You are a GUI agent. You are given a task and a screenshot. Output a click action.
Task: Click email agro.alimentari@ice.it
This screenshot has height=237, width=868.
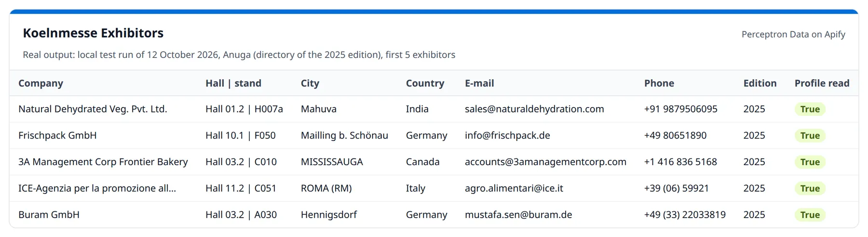point(514,188)
